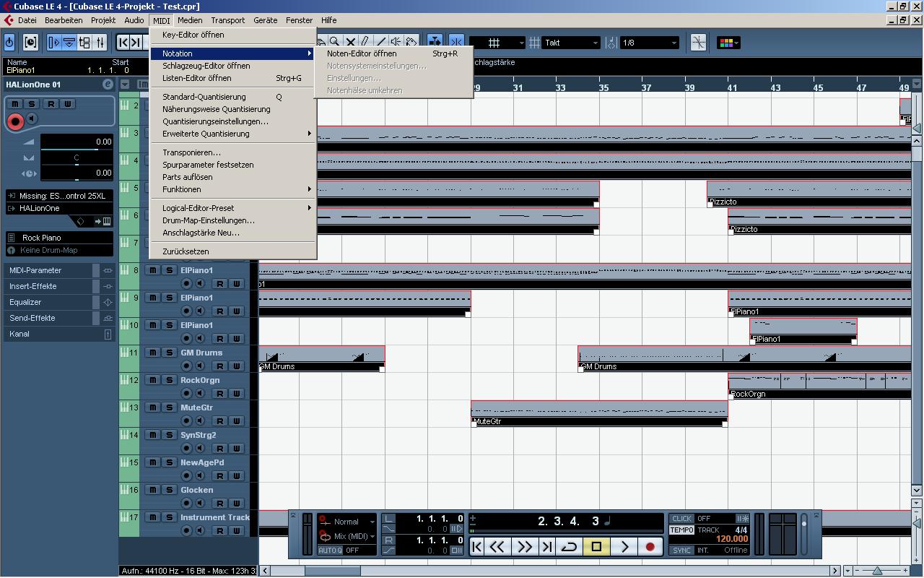The width and height of the screenshot is (924, 578).
Task: Toggle AUTO Q on transport panel
Action: (330, 551)
